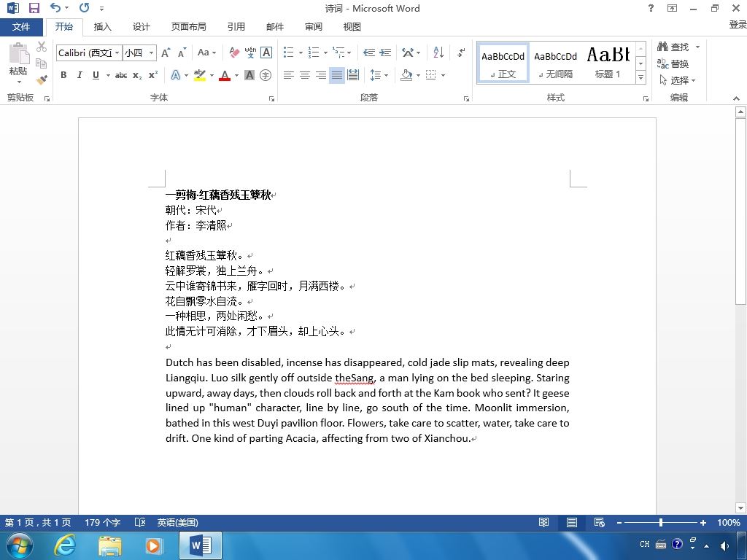Click zoom level 100% in status bar
The width and height of the screenshot is (747, 560).
tap(729, 522)
